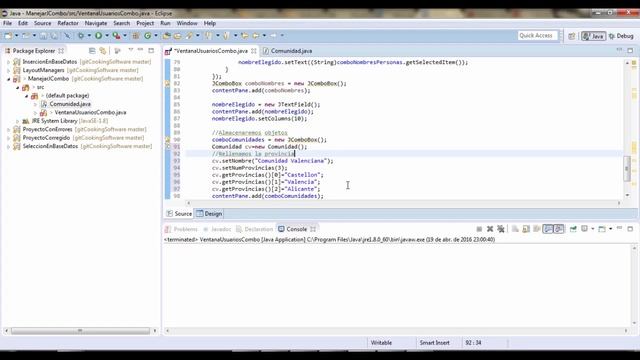
Task: Expand the LayoutManagers project
Action: (9, 70)
